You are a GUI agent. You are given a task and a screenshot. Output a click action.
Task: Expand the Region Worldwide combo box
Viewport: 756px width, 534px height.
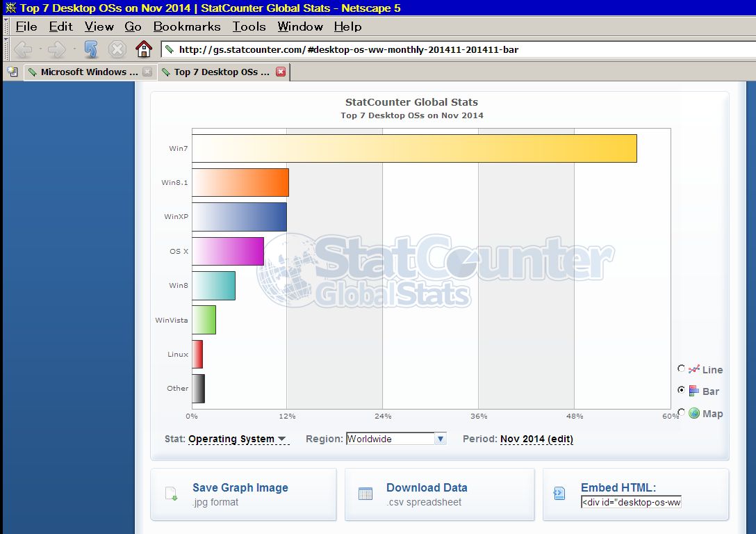(441, 439)
